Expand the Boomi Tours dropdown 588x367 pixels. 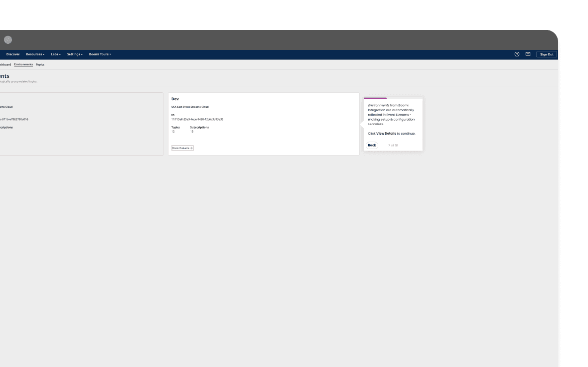point(100,54)
